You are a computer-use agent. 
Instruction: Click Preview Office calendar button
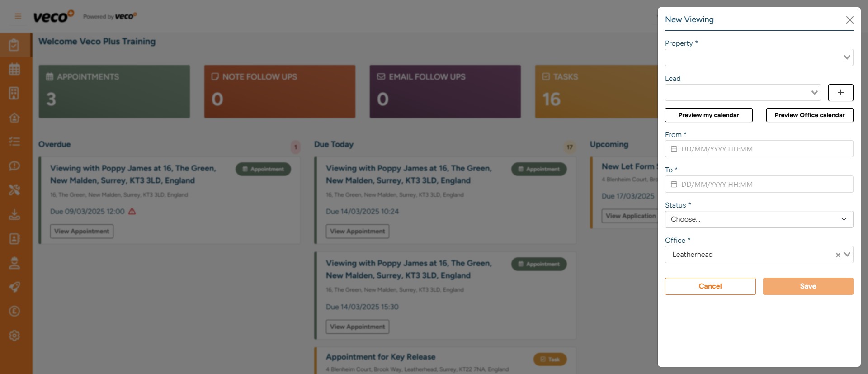[x=810, y=115]
